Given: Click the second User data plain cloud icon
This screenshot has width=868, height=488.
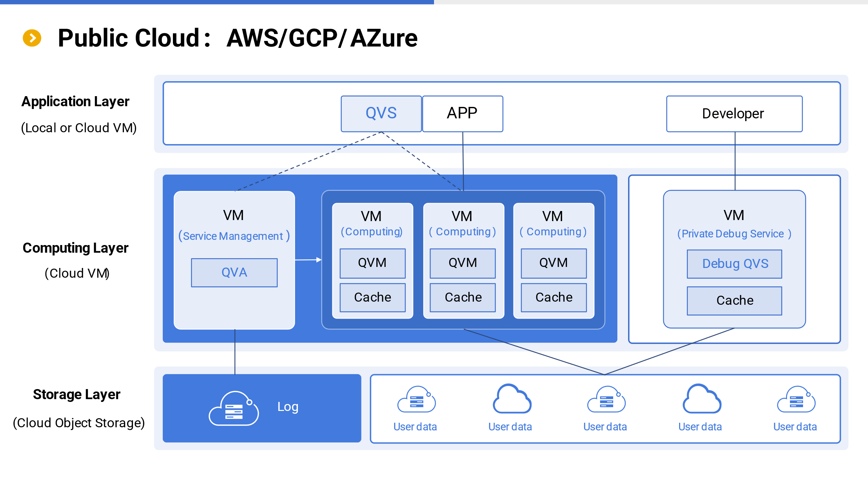Looking at the screenshot, I should [512, 399].
